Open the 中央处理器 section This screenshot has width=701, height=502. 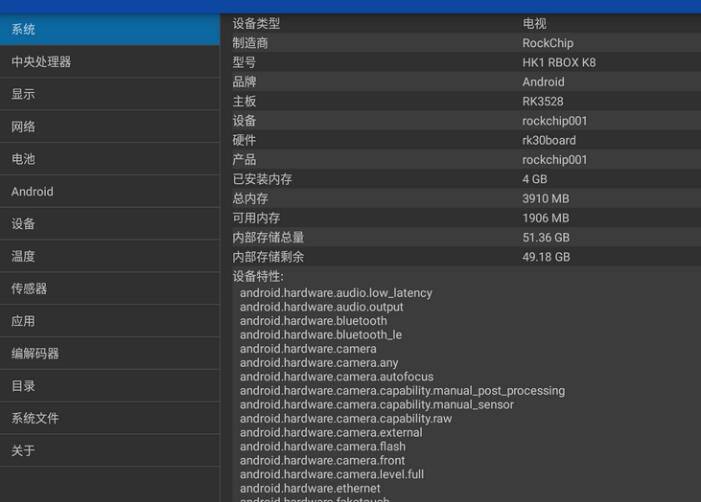point(110,62)
